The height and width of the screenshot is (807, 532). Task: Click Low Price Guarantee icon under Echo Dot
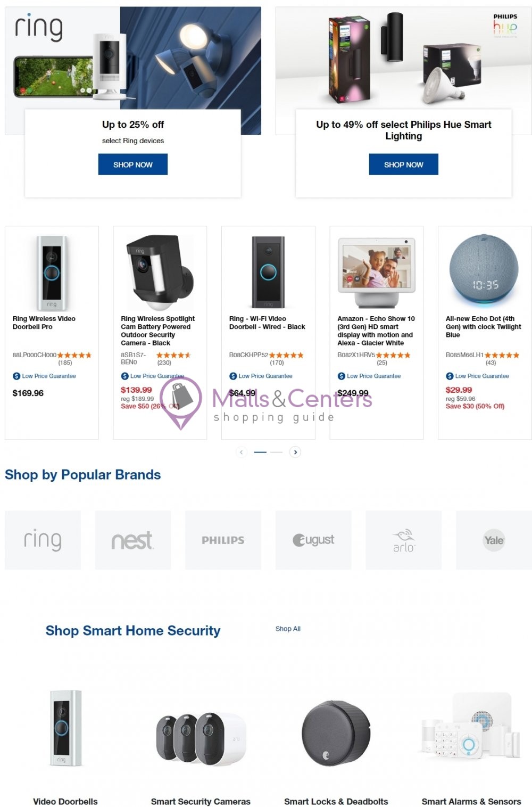point(450,376)
